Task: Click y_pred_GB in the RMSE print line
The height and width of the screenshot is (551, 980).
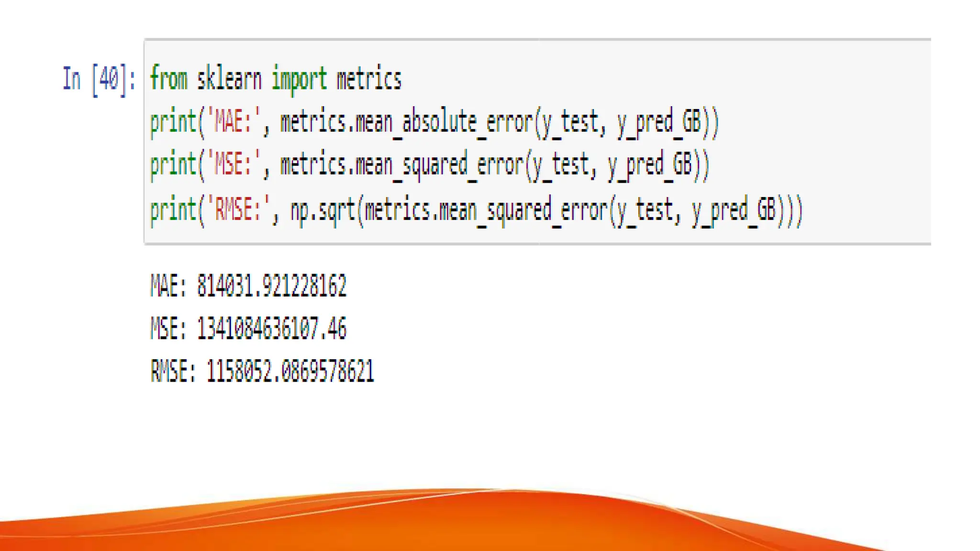Action: click(733, 209)
